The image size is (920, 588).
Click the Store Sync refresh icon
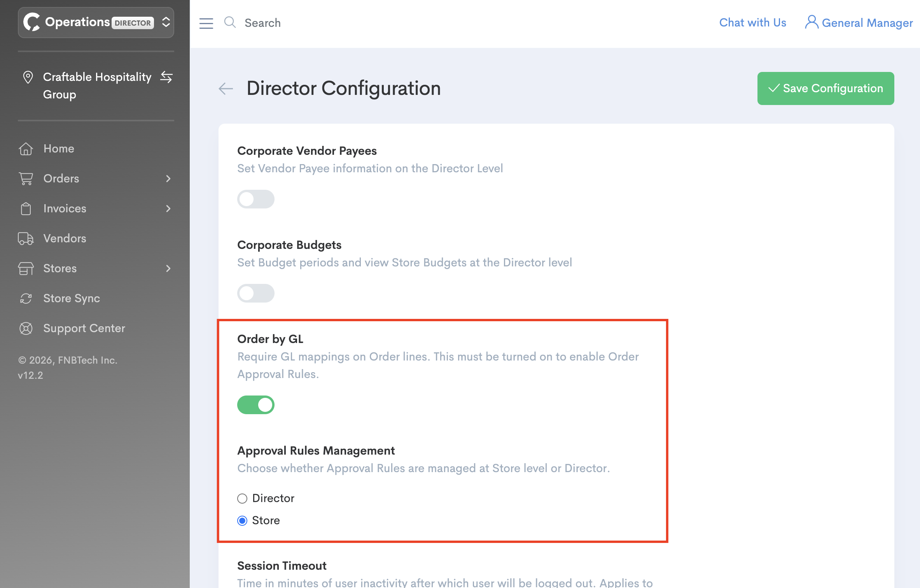click(26, 298)
